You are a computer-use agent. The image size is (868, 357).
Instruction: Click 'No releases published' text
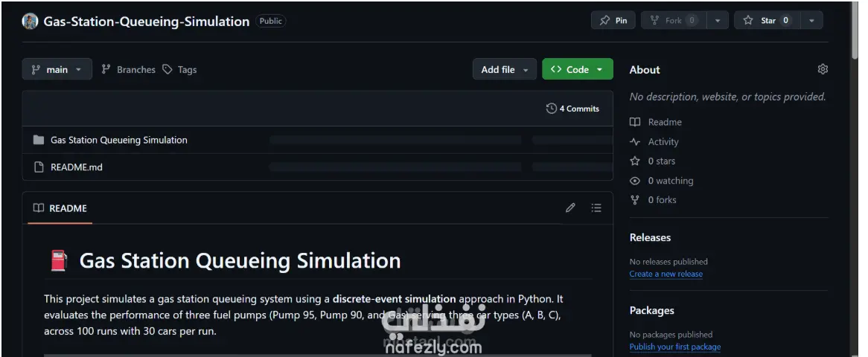tap(668, 262)
